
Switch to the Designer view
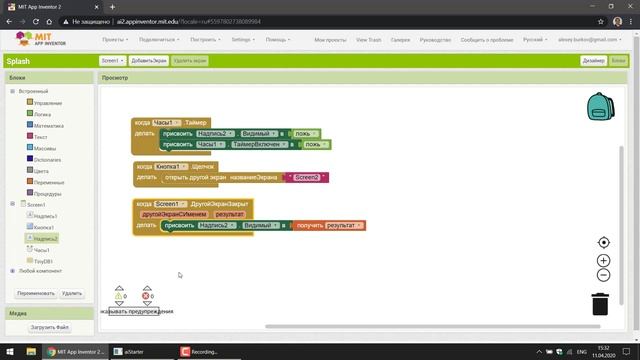[x=593, y=61]
